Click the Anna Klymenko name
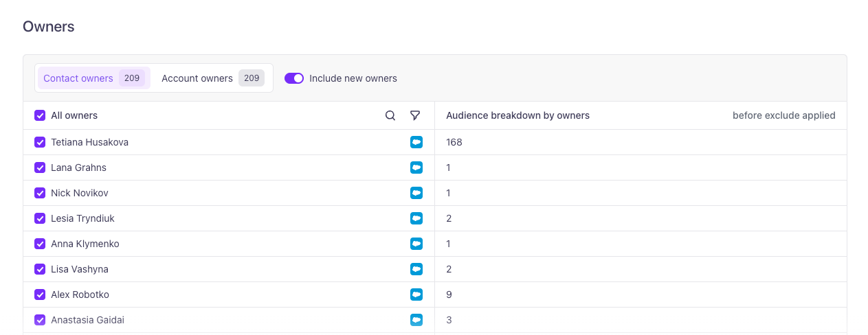Screen dimensions: 868x335 (x=85, y=244)
